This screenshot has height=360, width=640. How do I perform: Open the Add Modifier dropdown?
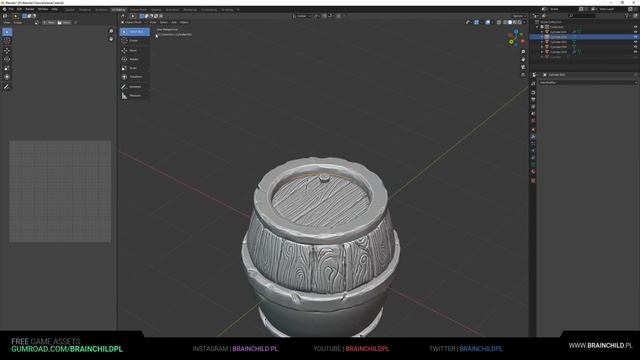pos(588,82)
